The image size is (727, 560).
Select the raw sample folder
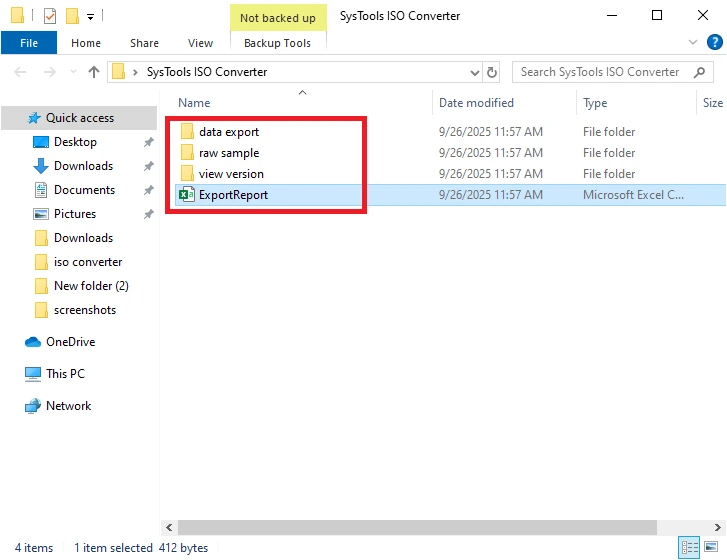tap(229, 153)
